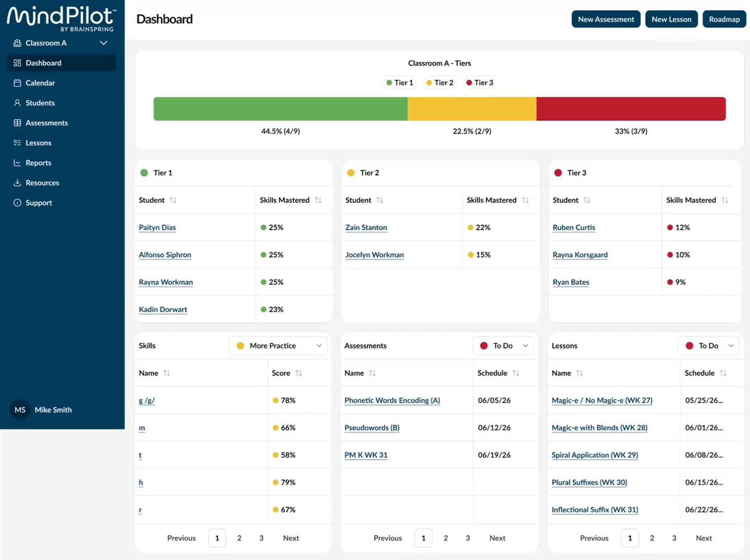Toggle Tier 2 legend in tiers chart
This screenshot has width=750, height=560.
coord(440,83)
